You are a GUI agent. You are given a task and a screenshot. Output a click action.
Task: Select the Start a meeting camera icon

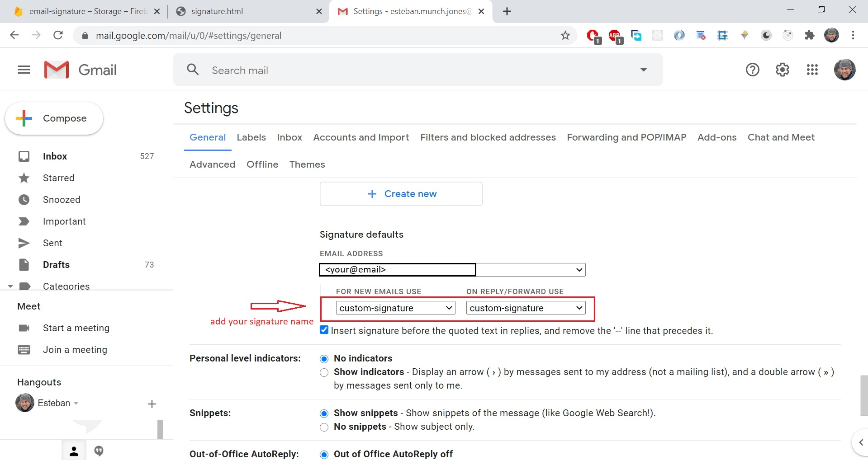click(x=24, y=328)
